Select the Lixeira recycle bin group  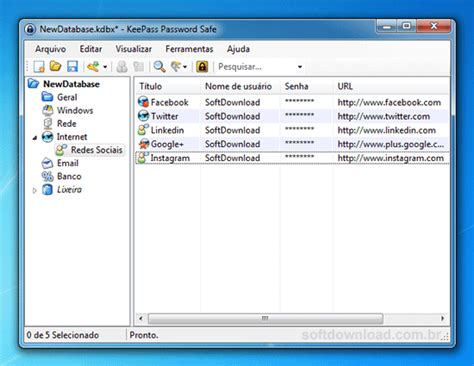click(x=69, y=190)
